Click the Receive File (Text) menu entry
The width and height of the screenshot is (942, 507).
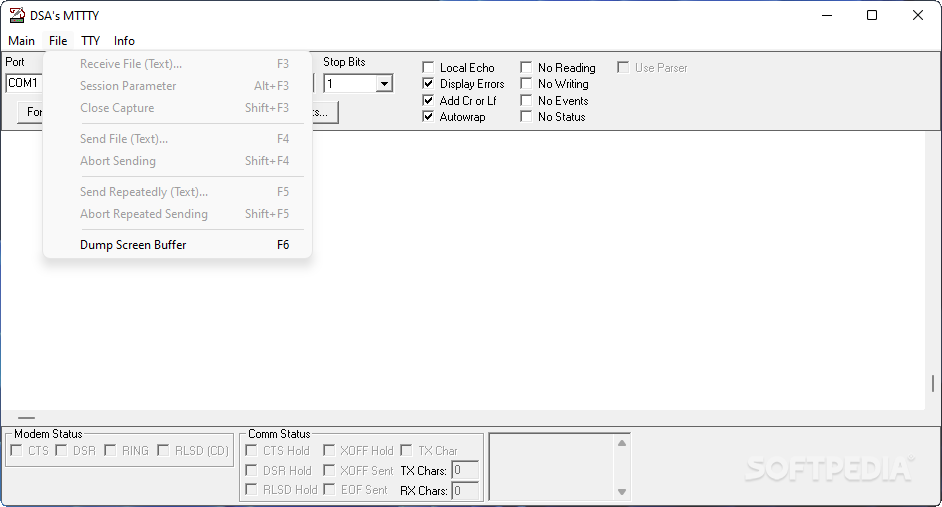coord(177,64)
